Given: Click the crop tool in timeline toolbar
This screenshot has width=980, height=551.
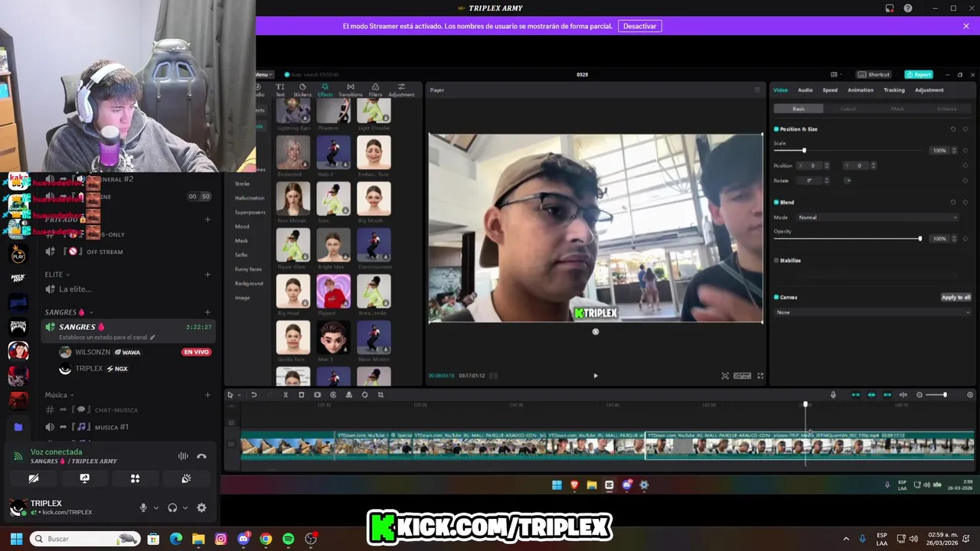Looking at the screenshot, I should (381, 395).
